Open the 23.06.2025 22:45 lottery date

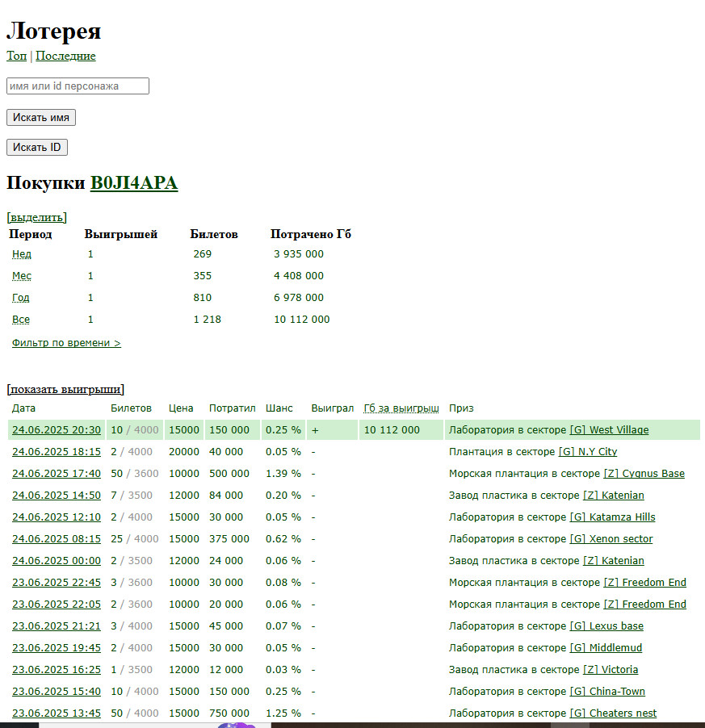tap(57, 583)
